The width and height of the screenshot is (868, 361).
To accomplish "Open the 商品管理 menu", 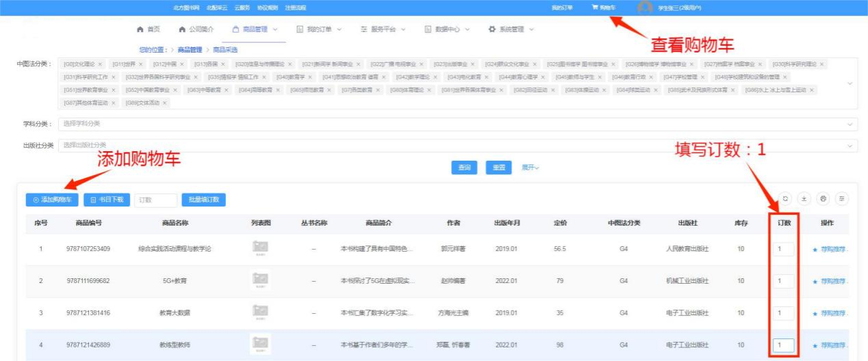I will 255,29.
